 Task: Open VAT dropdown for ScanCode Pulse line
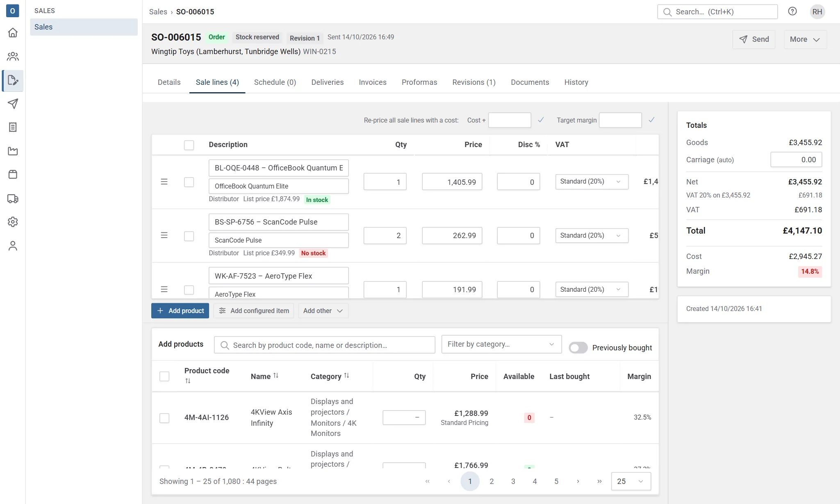click(592, 236)
